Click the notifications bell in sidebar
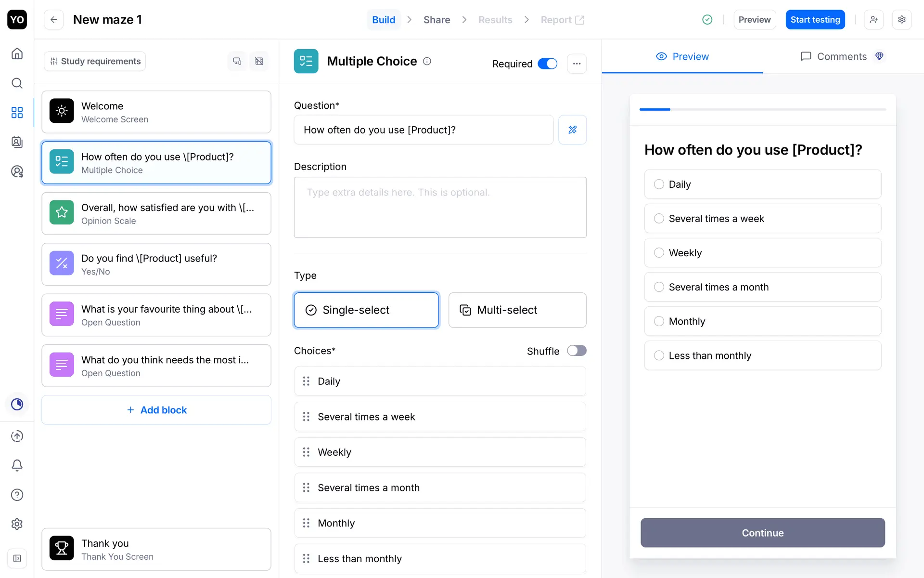 (17, 465)
